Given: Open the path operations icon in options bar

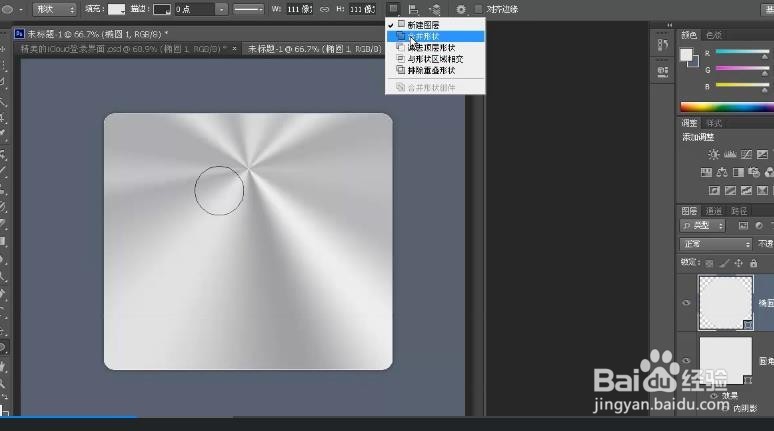Looking at the screenshot, I should point(393,9).
